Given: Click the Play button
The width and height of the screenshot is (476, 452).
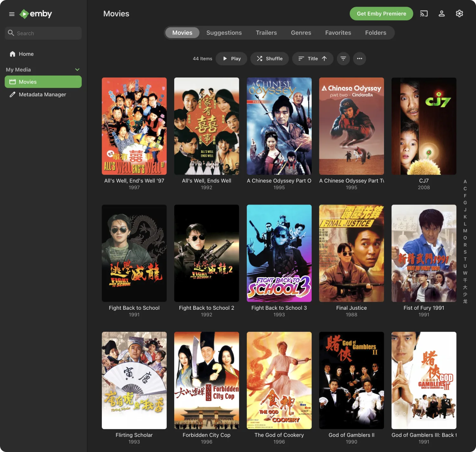Looking at the screenshot, I should pyautogui.click(x=231, y=58).
